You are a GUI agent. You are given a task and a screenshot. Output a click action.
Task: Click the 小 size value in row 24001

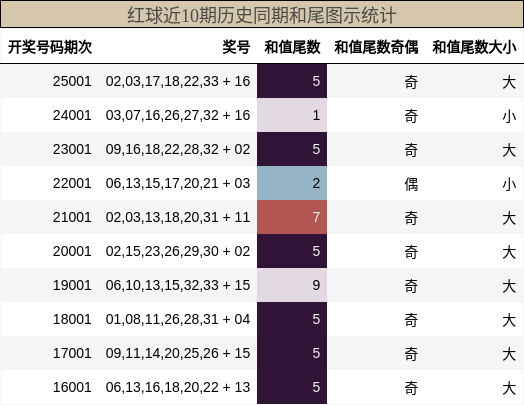(x=509, y=116)
